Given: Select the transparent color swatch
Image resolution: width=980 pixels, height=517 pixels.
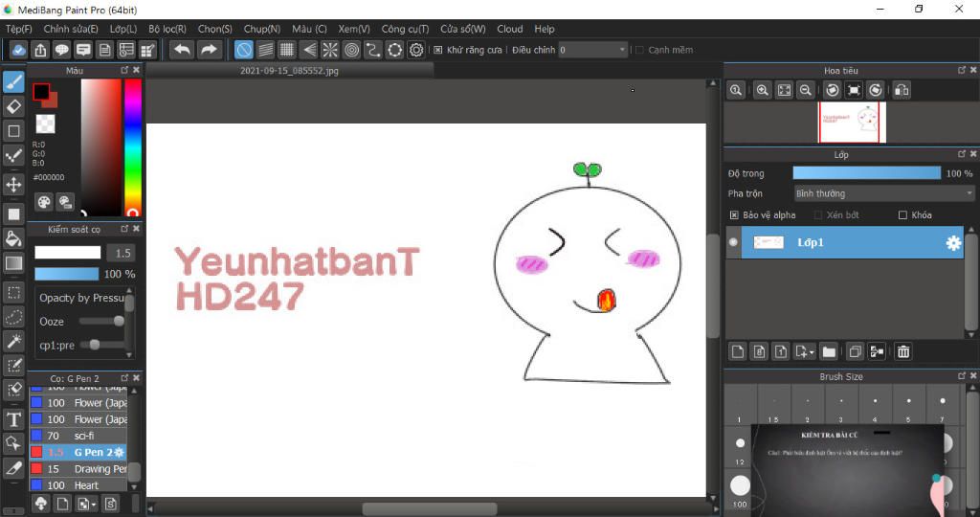Looking at the screenshot, I should (x=45, y=124).
